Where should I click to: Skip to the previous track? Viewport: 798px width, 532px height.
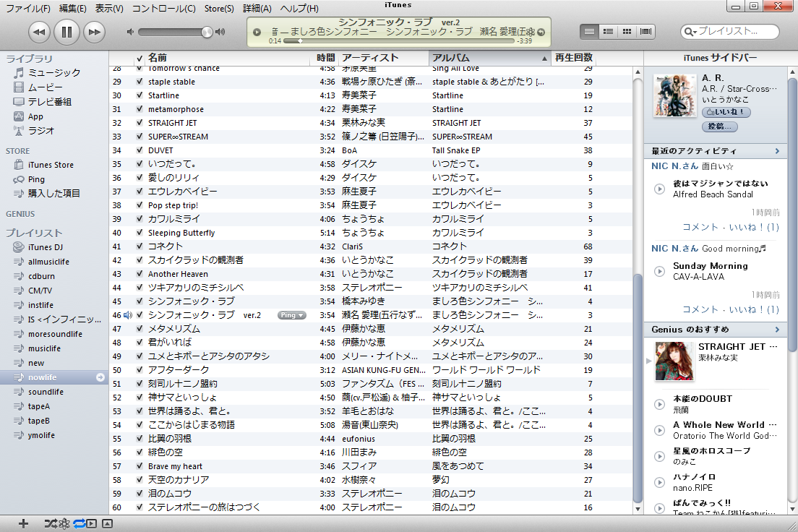point(39,32)
